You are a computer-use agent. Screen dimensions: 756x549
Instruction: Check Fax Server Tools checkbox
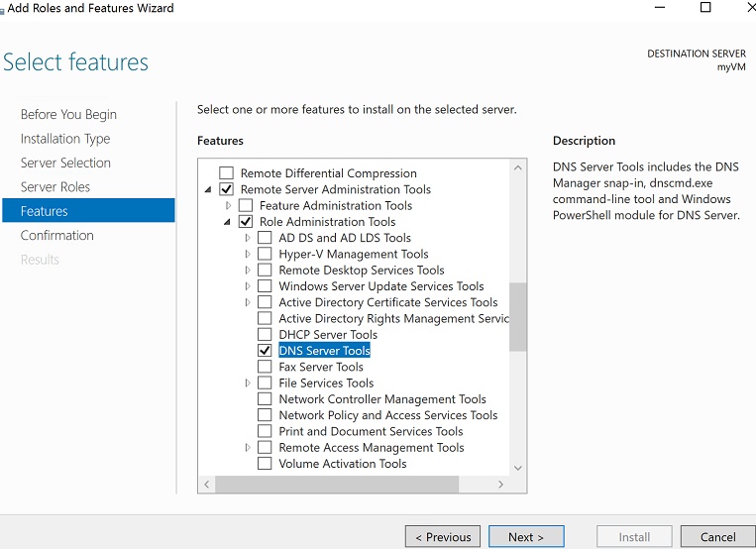(265, 367)
